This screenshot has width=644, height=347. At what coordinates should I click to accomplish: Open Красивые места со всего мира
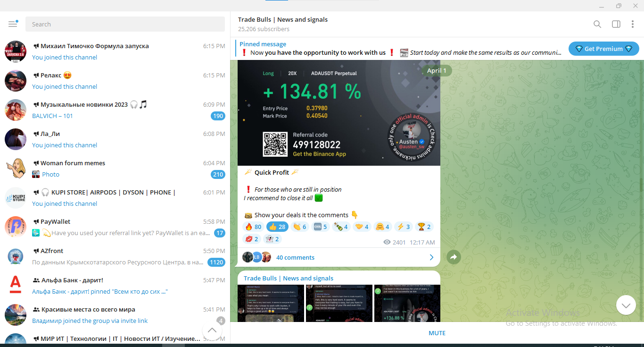click(115, 315)
